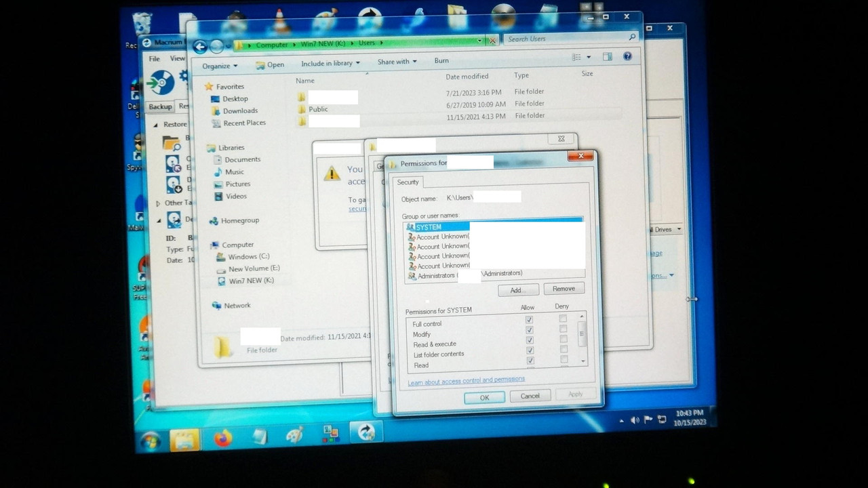The width and height of the screenshot is (868, 488).
Task: Open Paint from the taskbar
Action: point(294,435)
